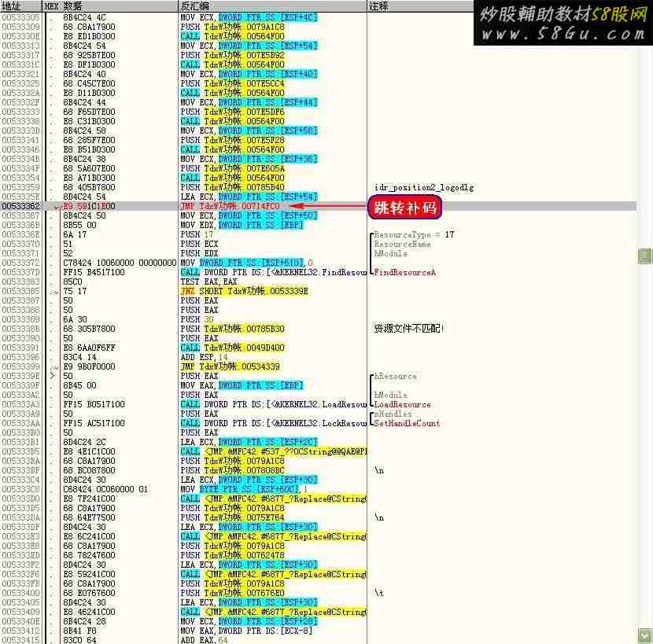This screenshot has height=644, width=653.
Task: Click CALL KERNEL32.LoadResource instruction
Action: pos(273,404)
